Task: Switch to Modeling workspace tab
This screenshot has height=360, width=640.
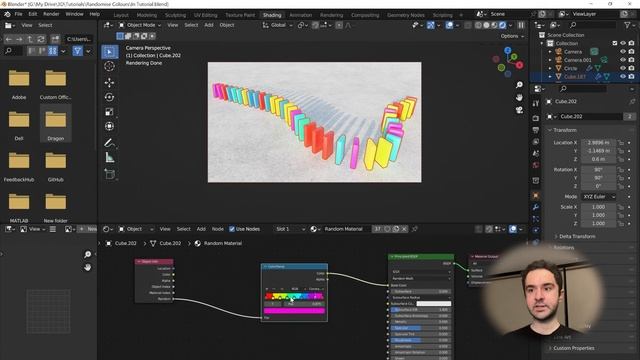Action: click(x=147, y=15)
